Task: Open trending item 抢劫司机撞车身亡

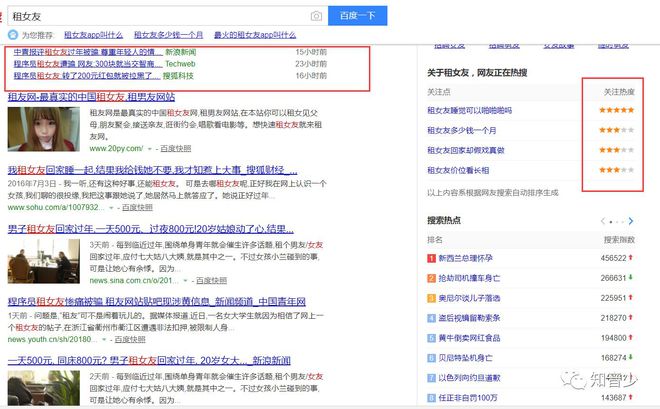Action: tap(469, 278)
